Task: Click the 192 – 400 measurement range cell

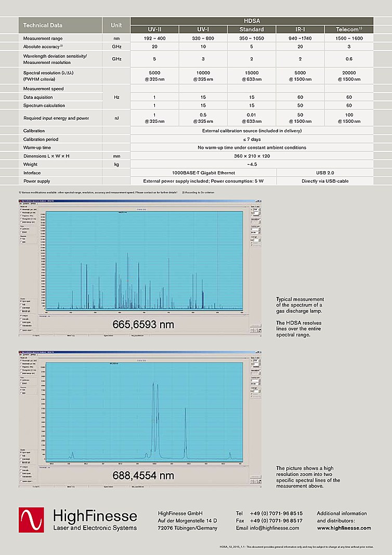Action: [154, 38]
